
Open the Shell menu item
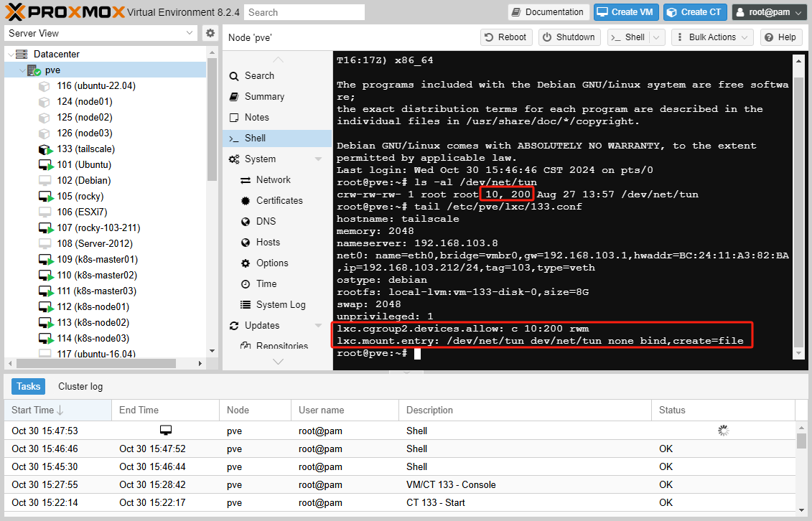tap(278, 138)
